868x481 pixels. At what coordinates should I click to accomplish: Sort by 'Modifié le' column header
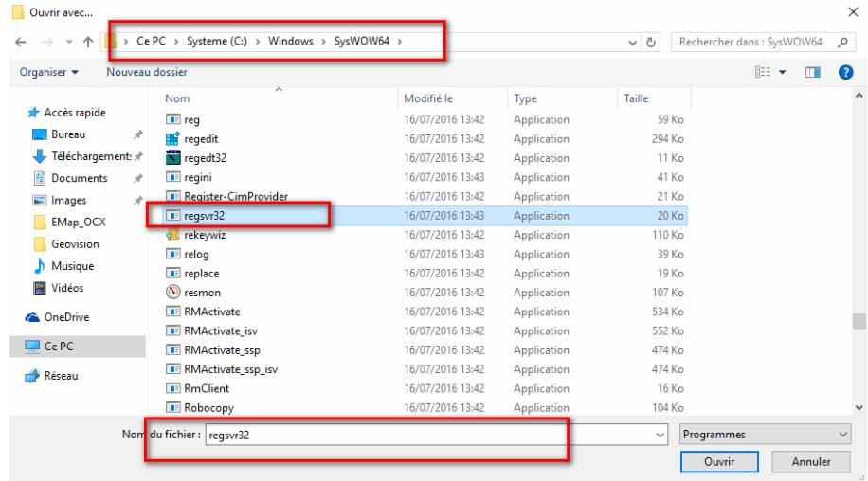point(428,98)
